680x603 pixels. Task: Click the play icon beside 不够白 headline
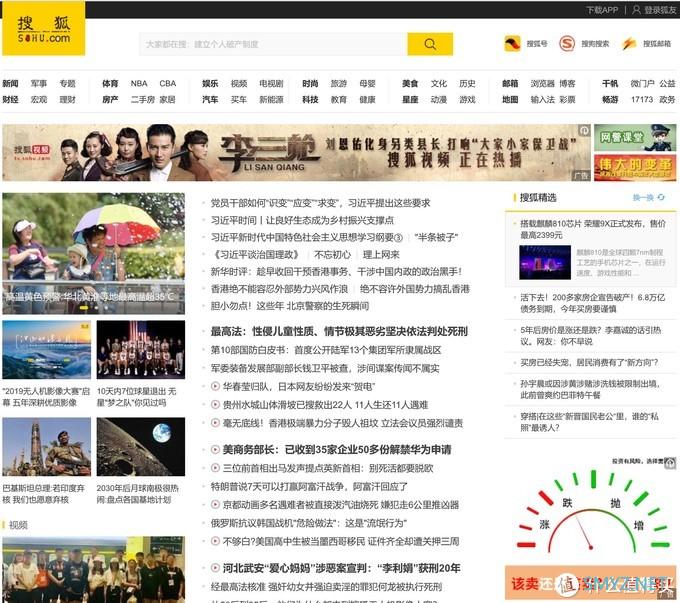[x=215, y=541]
